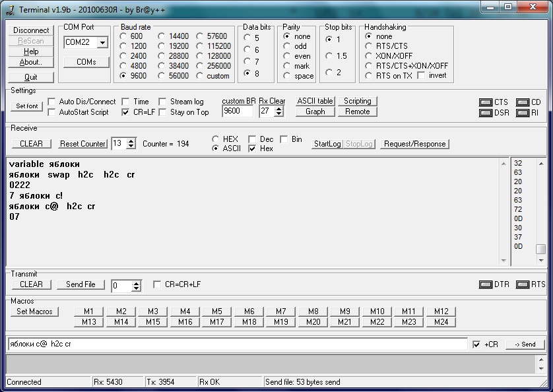Click the CTS status indicator
This screenshot has width=553, height=392.
485,102
